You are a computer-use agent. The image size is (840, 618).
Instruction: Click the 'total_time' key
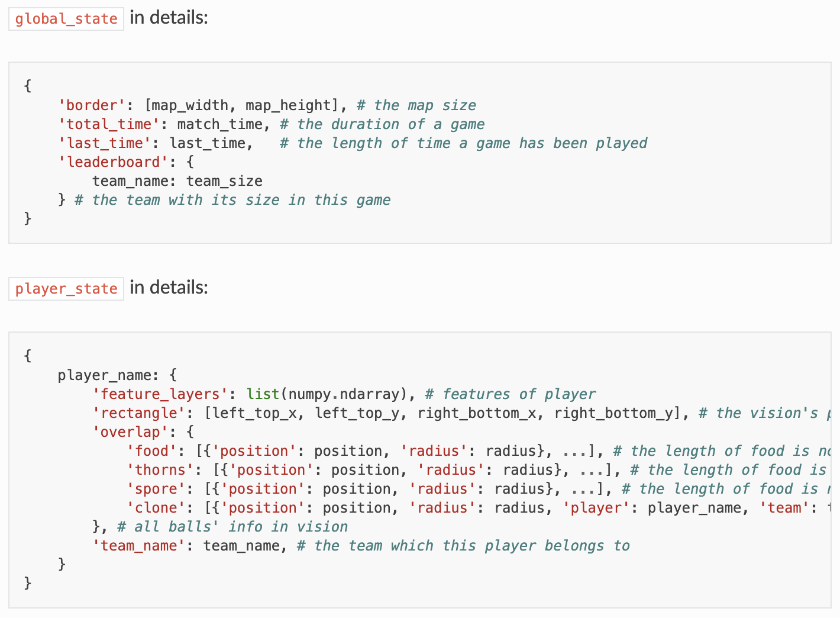(105, 124)
